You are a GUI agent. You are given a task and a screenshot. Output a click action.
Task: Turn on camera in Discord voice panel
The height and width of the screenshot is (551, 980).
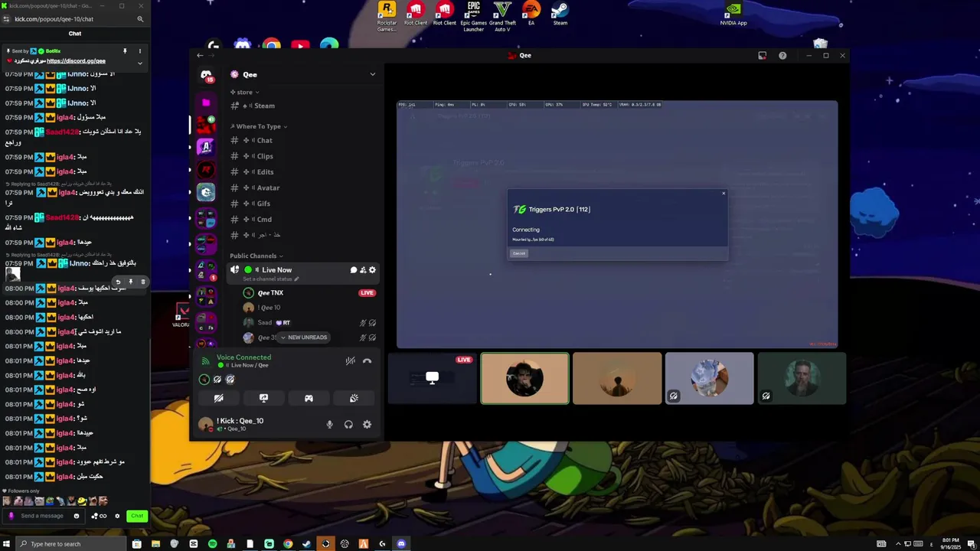click(x=218, y=398)
